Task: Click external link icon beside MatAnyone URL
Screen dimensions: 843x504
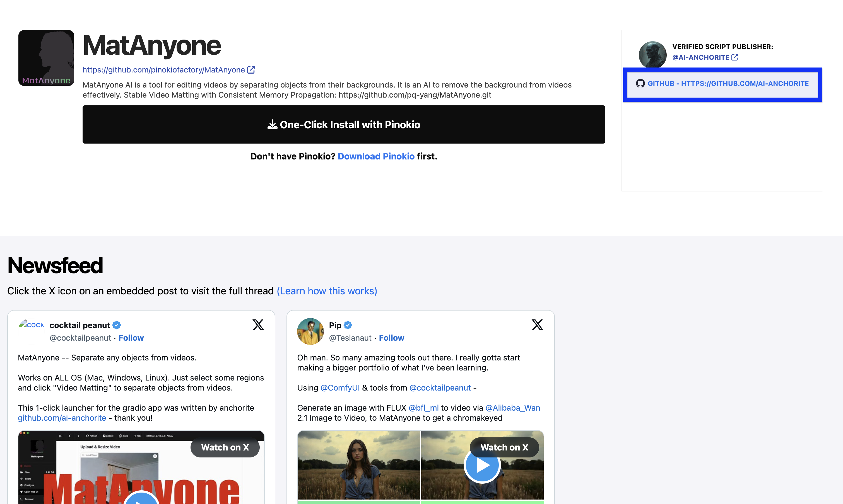Action: [x=251, y=70]
